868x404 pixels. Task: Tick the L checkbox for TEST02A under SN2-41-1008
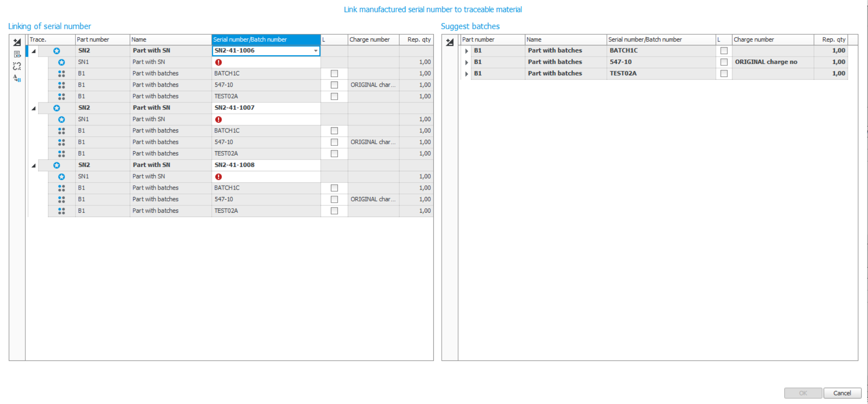point(334,211)
